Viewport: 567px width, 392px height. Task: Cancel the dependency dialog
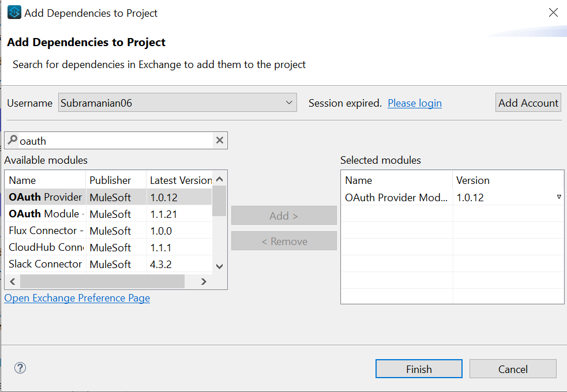[x=513, y=369]
